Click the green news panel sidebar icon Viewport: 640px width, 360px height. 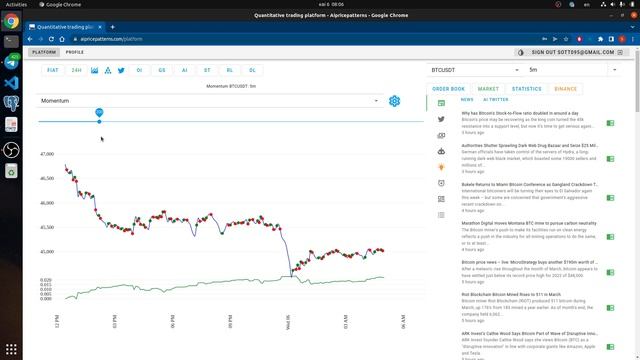tap(441, 103)
